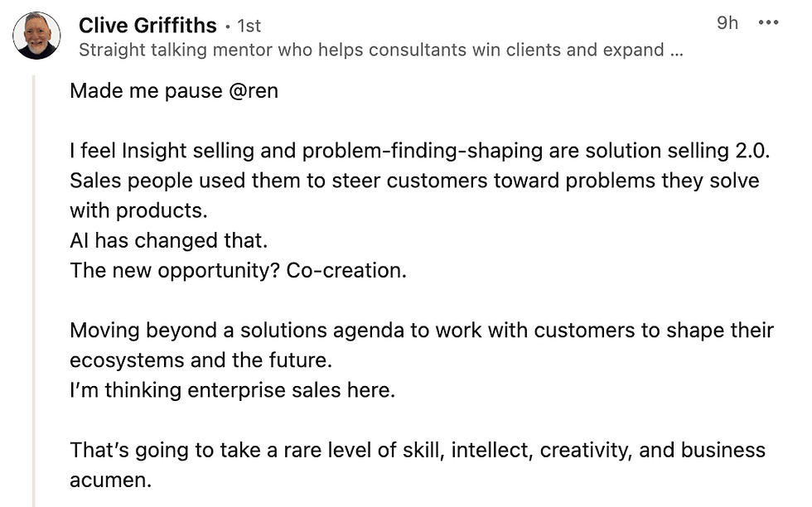This screenshot has width=812, height=507.
Task: Click Clive Griffiths' profile photo
Action: (x=36, y=36)
